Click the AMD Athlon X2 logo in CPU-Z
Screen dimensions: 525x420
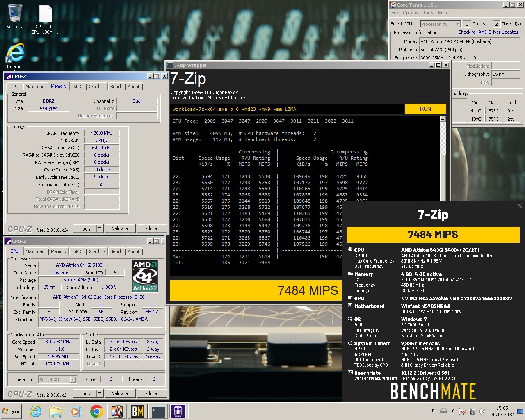click(x=145, y=276)
